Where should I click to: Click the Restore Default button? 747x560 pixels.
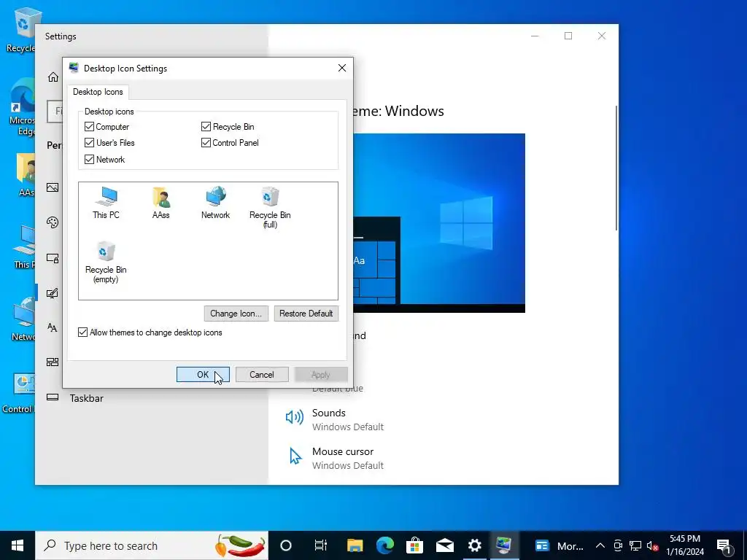point(306,314)
